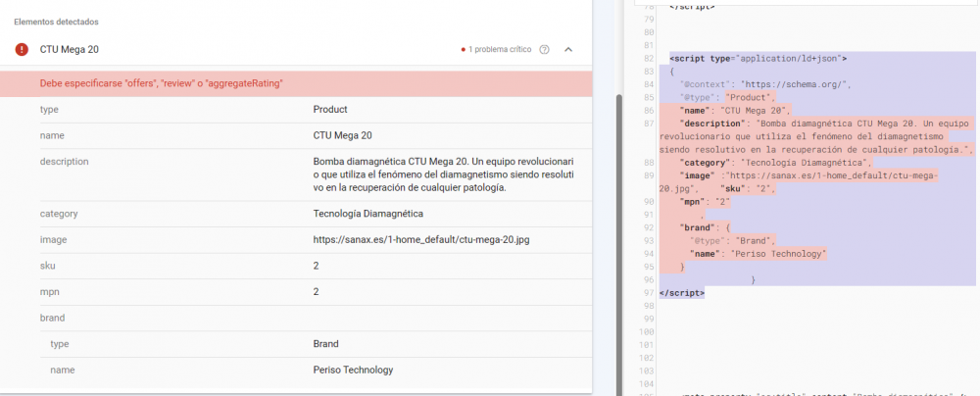Click the nested type value 'Brand'
Screen dimensions: 980x396
[325, 344]
